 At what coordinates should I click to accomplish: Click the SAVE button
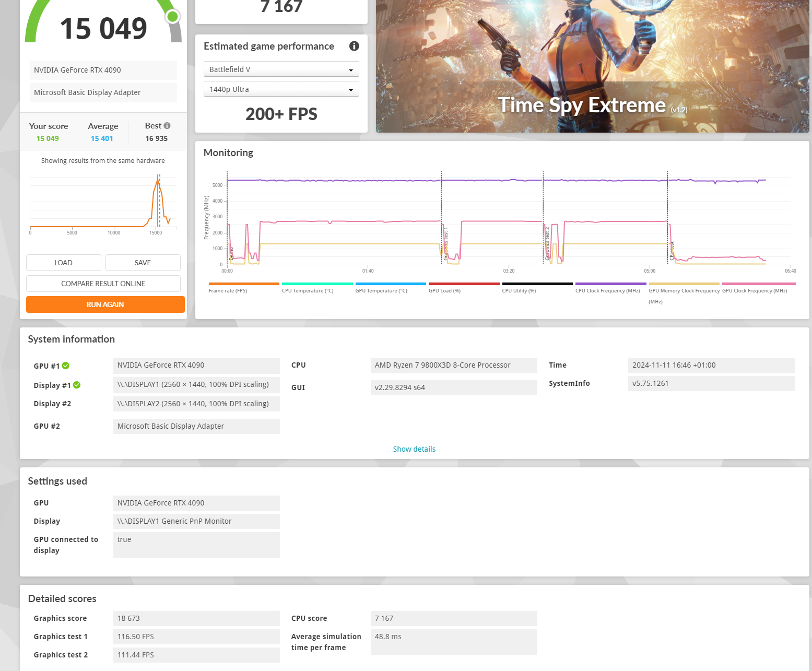[143, 263]
